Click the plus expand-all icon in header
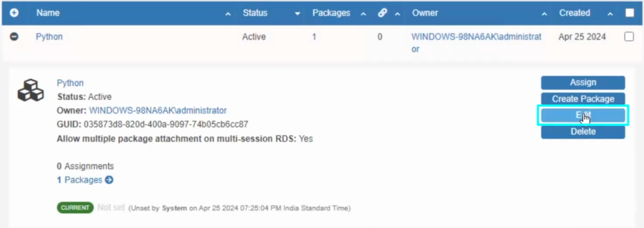The image size is (644, 228). pyautogui.click(x=14, y=13)
